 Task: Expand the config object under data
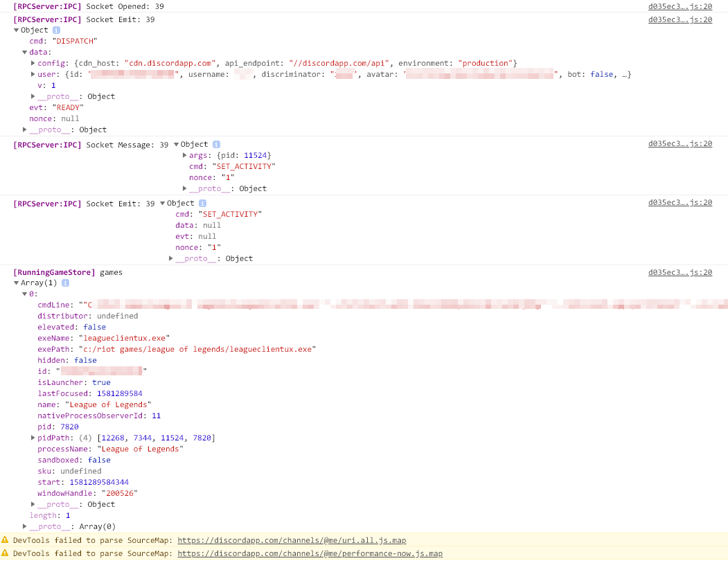coord(33,63)
